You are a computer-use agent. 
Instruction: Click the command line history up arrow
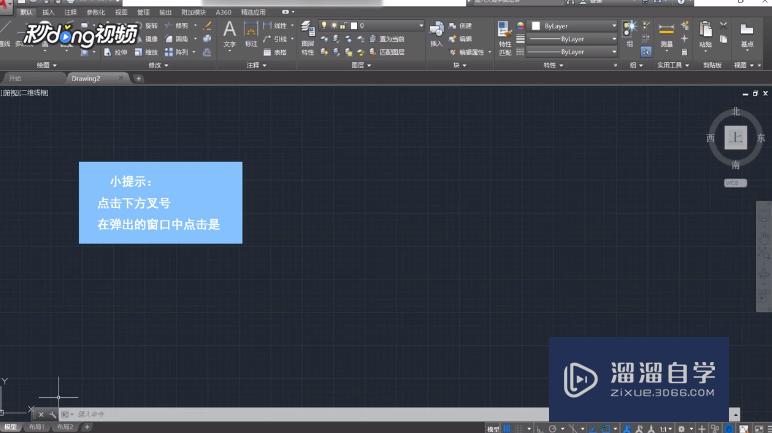click(x=735, y=414)
